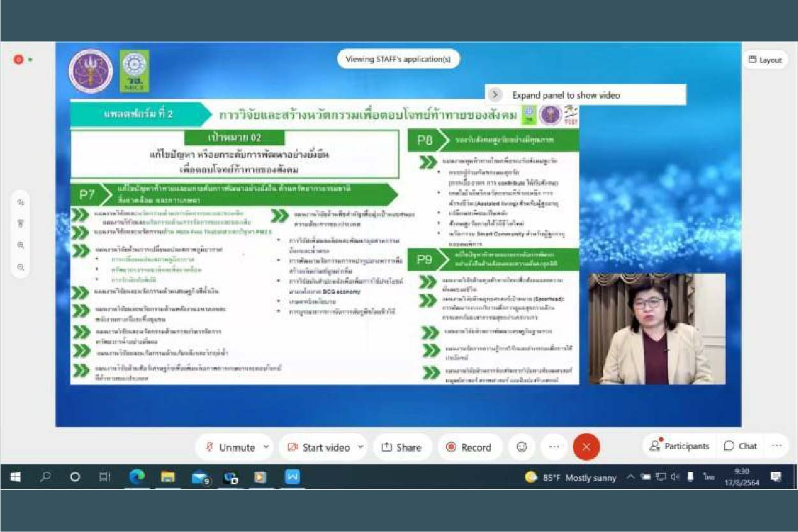Image resolution: width=798 pixels, height=532 pixels.
Task: Click the red leave meeting button
Action: 586,447
